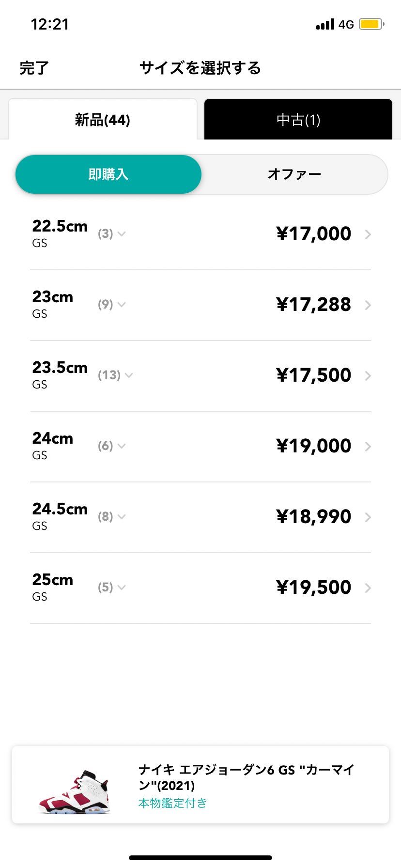Tap the arrow beside the ¥19,500 price
The image size is (401, 868).
pyautogui.click(x=368, y=588)
